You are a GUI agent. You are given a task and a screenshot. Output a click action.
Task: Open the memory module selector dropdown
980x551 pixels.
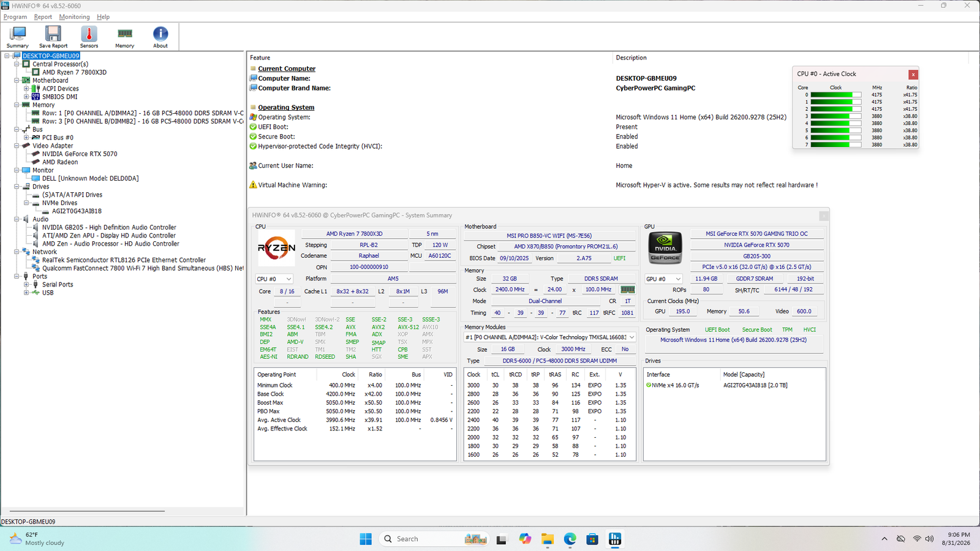549,337
